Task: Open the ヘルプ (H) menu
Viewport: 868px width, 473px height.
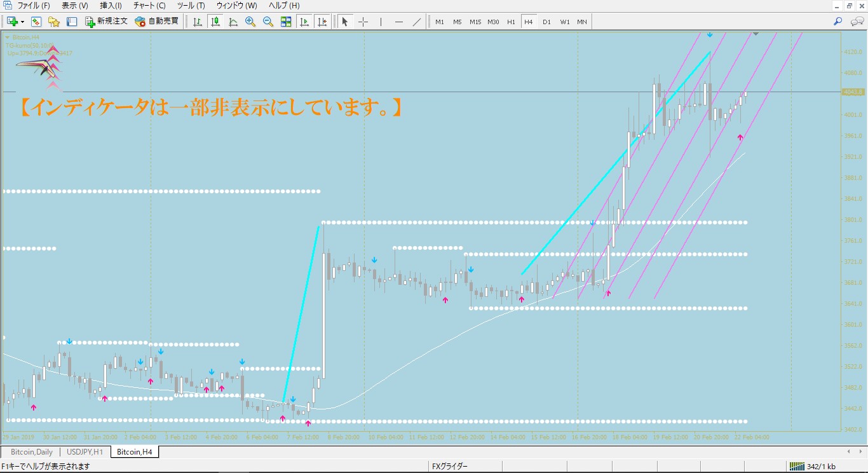Action: pos(284,6)
